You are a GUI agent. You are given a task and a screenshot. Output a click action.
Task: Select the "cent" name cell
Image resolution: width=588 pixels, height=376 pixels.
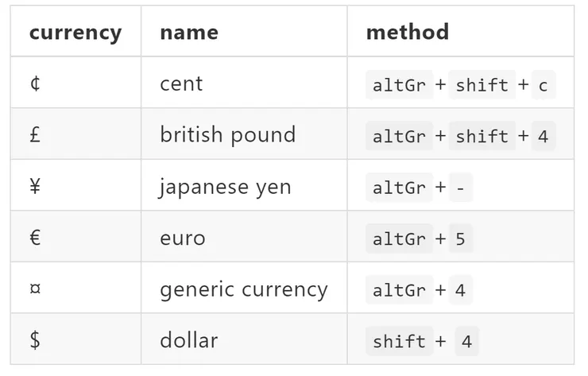pos(181,83)
